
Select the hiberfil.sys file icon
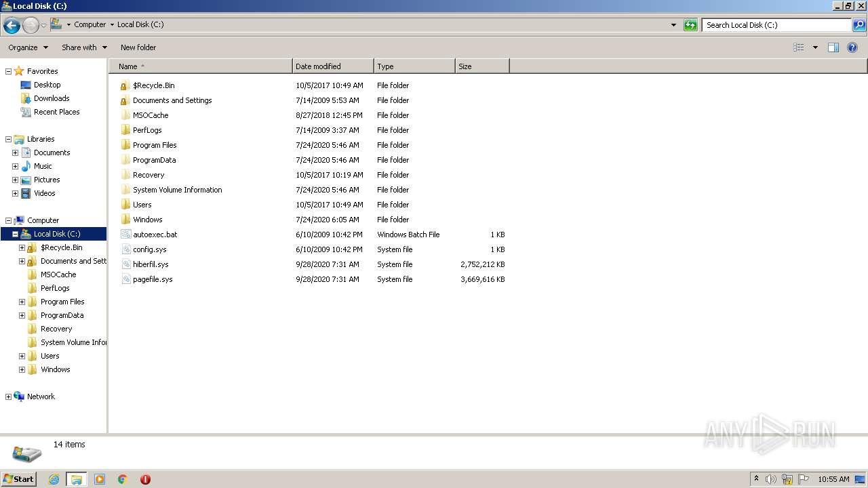point(125,264)
